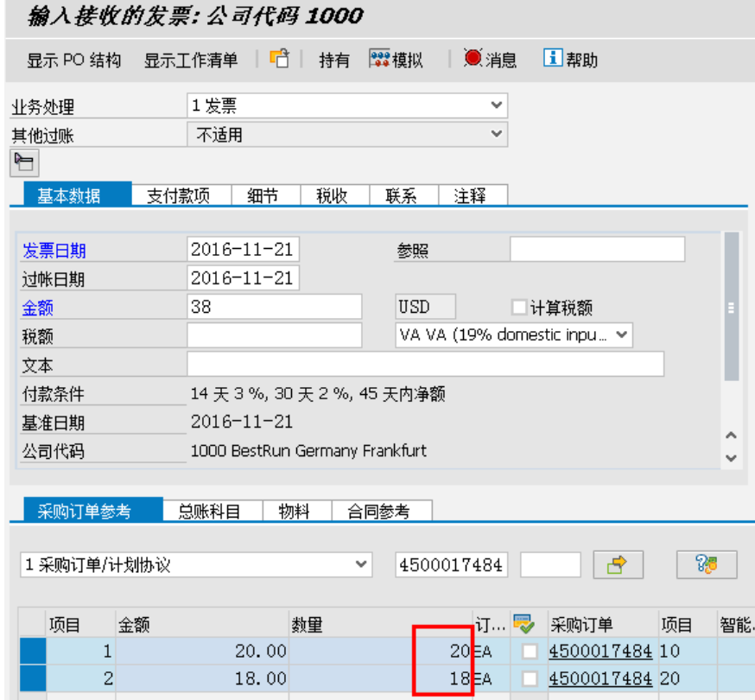
Task: Click the 文本 text field
Action: pos(426,364)
